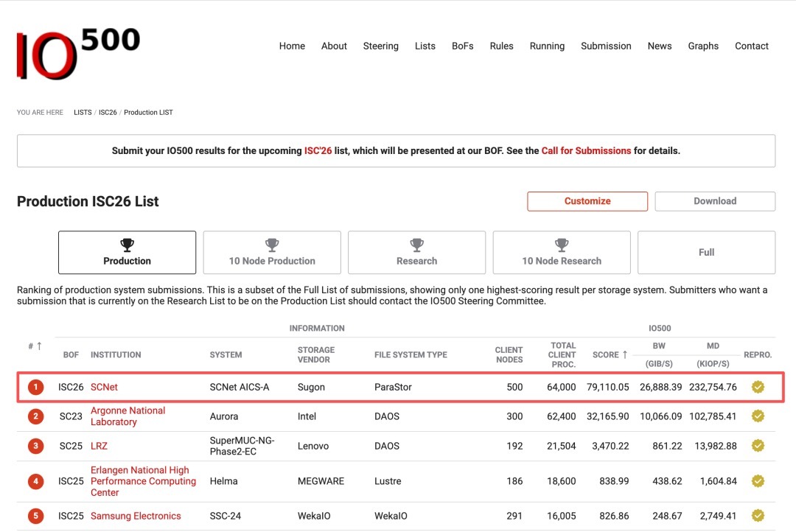Click the Lustre file system cell
Screen dimensions: 796x532
[x=388, y=480]
